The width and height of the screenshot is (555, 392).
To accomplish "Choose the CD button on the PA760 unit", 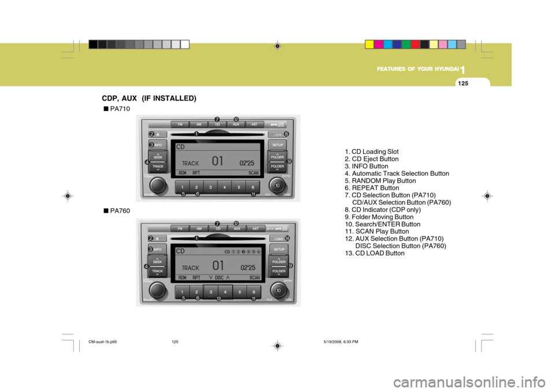I will click(x=218, y=229).
